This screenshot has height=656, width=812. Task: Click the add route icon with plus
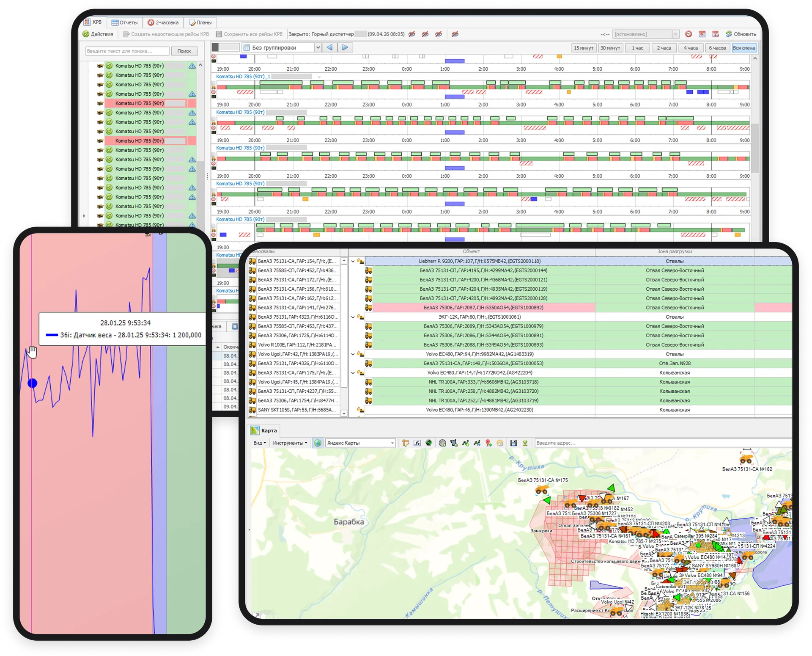[x=466, y=443]
